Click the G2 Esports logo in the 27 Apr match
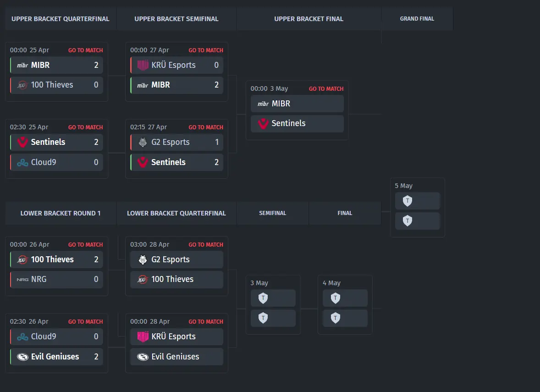 pos(143,142)
